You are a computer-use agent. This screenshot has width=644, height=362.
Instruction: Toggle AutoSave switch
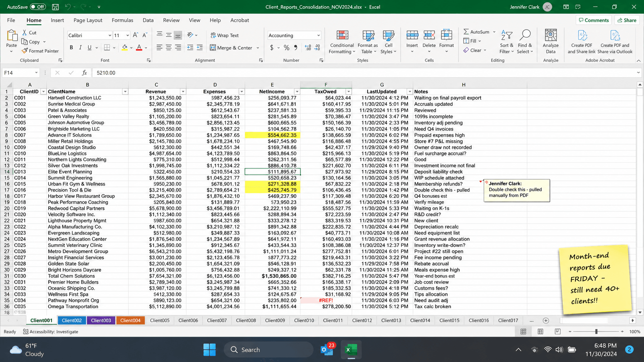(x=38, y=7)
